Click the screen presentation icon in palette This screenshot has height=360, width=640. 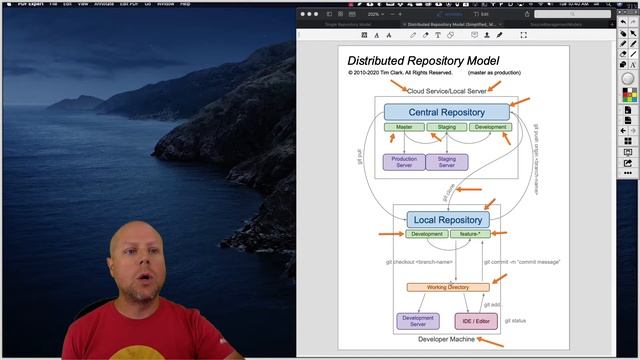coord(628,152)
